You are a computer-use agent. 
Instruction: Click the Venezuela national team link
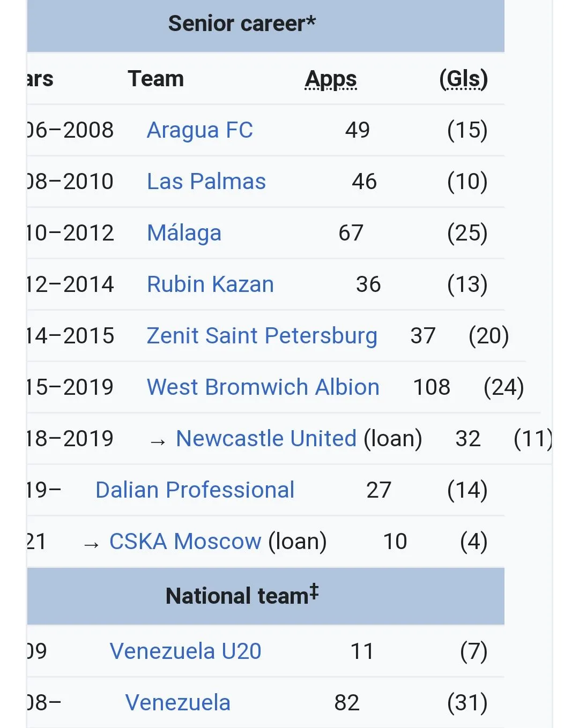pos(177,703)
